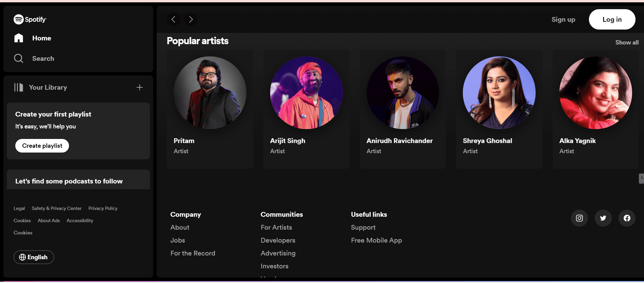Create a new playlist with the plus icon
644x283 pixels.
(x=139, y=87)
